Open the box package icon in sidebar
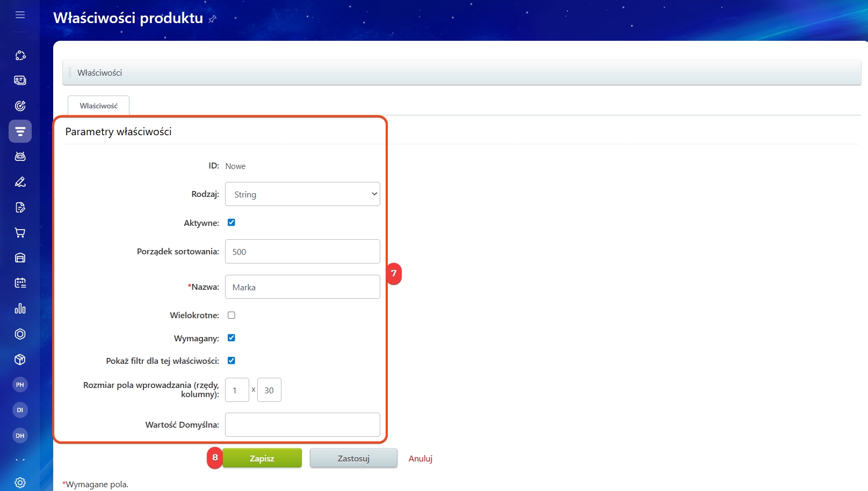The width and height of the screenshot is (868, 491). pos(20,359)
